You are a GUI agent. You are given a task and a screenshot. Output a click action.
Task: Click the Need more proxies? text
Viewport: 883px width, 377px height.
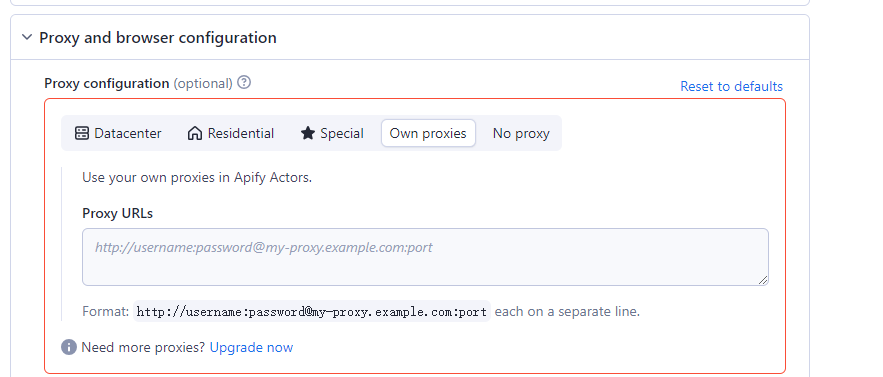point(143,347)
